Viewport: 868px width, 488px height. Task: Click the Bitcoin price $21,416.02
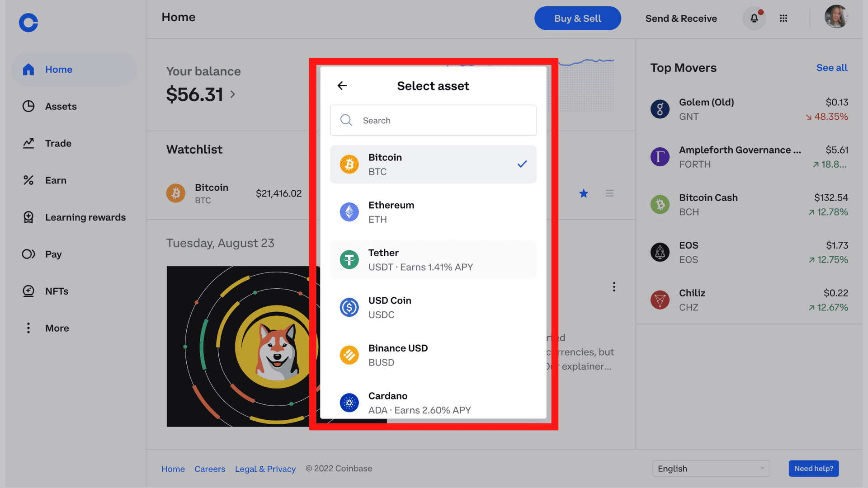[278, 193]
